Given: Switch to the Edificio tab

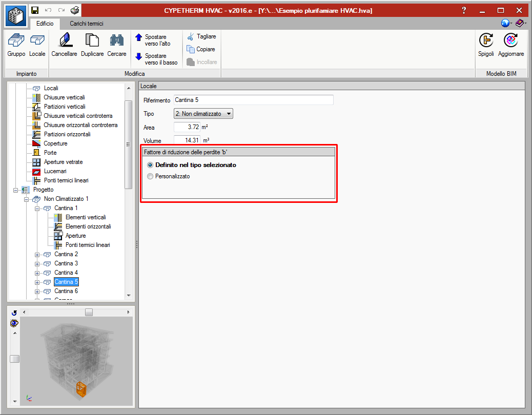Looking at the screenshot, I should pos(45,24).
